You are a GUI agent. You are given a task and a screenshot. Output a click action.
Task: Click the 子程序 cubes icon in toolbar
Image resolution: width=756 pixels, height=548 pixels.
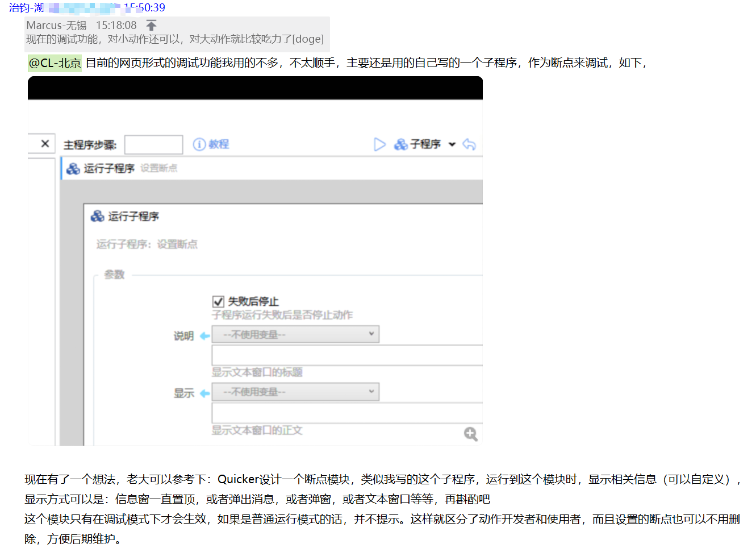point(401,144)
